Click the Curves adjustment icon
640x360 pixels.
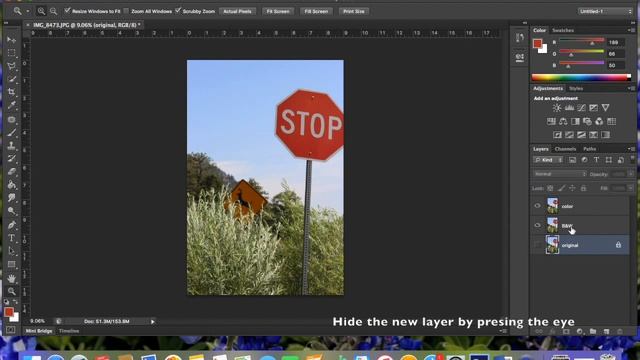(581, 108)
